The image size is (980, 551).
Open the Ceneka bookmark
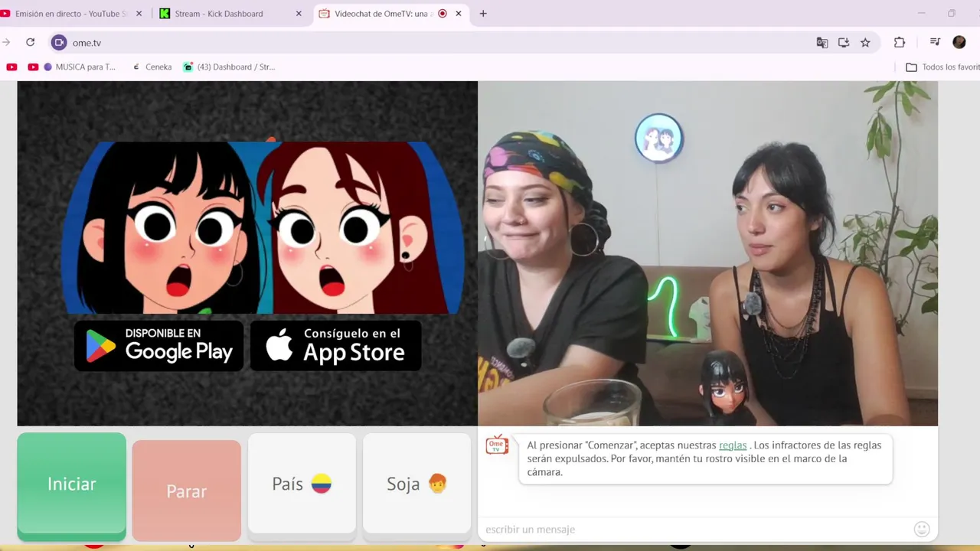pyautogui.click(x=152, y=67)
